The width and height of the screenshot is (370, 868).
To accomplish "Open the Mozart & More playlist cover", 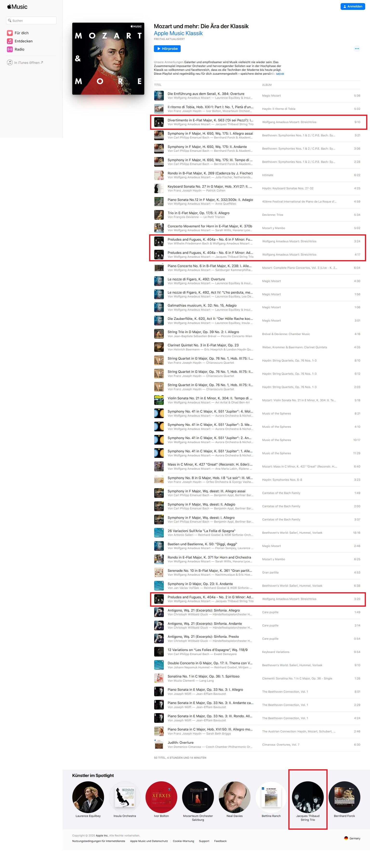I will point(108,59).
